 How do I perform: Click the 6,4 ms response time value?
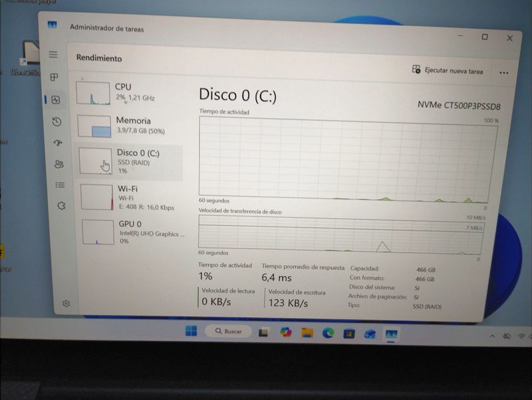[x=277, y=278]
